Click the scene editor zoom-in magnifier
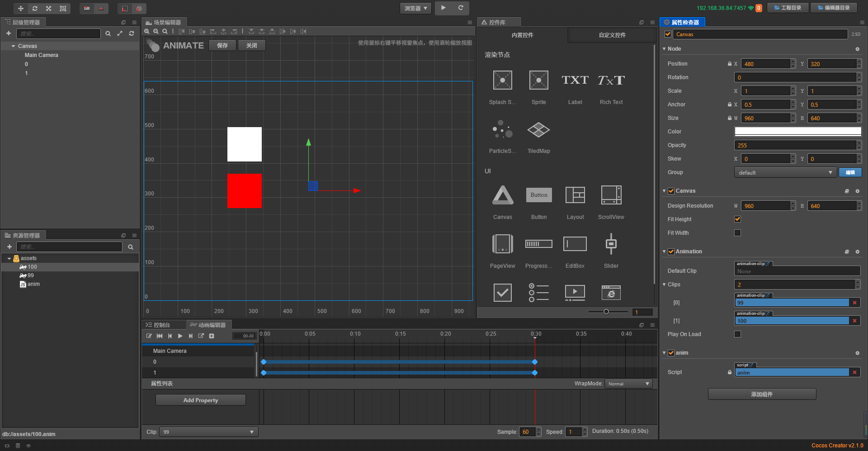Image resolution: width=868 pixels, height=451 pixels. click(147, 31)
